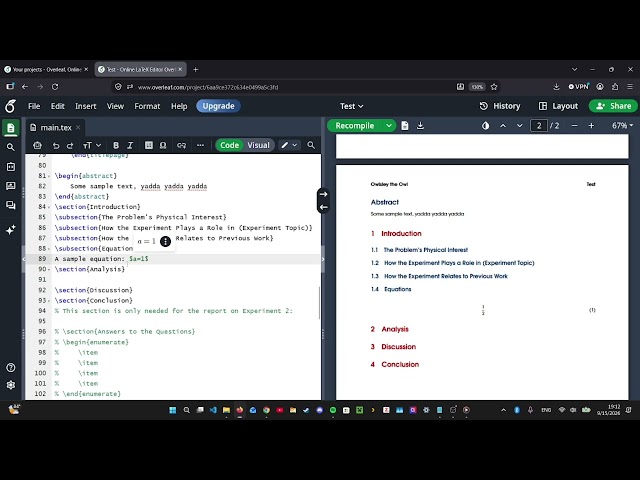Collapse the Introduction fold at line 84
This screenshot has height=480, width=640.
(49, 207)
